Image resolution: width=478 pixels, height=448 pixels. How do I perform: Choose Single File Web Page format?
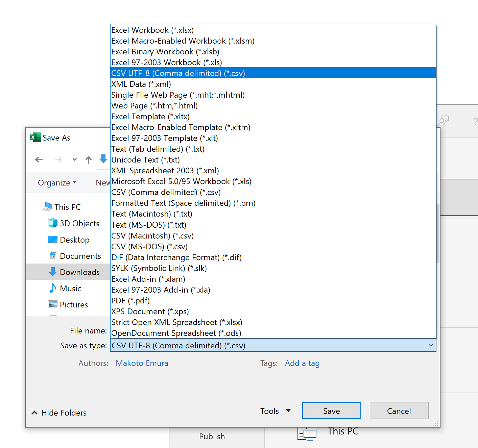click(273, 95)
